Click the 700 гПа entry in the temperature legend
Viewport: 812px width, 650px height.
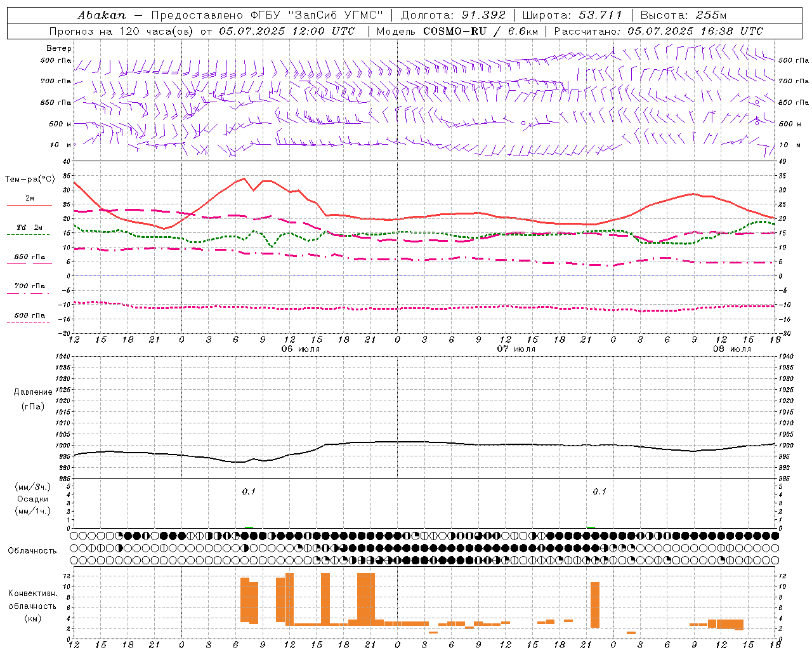click(30, 286)
